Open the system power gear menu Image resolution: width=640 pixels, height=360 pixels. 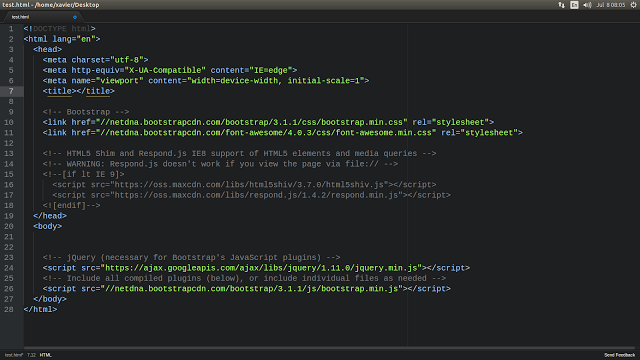633,5
